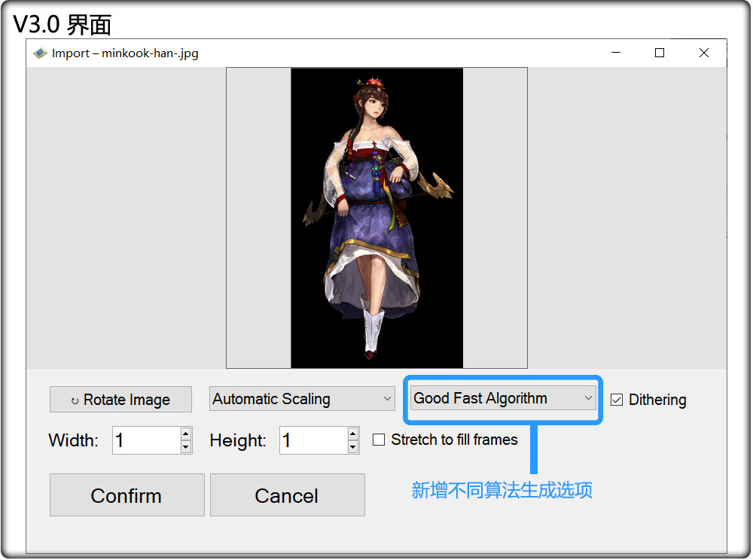This screenshot has width=753, height=560.
Task: Click the app icon in the title bar
Action: click(40, 53)
